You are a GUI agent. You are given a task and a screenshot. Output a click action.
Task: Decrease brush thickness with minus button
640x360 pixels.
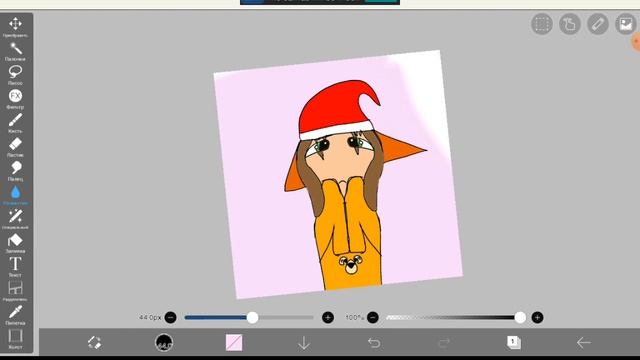[171, 317]
